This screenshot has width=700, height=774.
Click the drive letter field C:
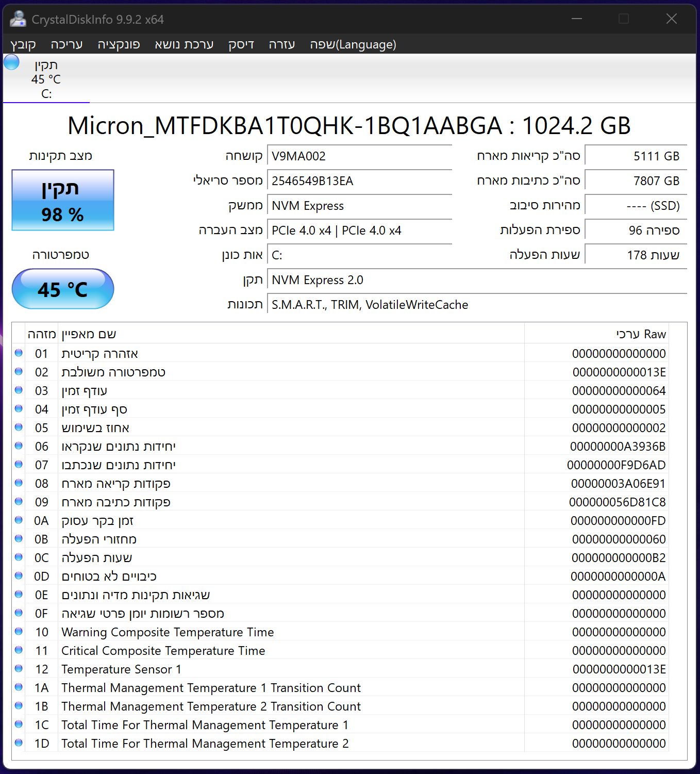point(360,255)
